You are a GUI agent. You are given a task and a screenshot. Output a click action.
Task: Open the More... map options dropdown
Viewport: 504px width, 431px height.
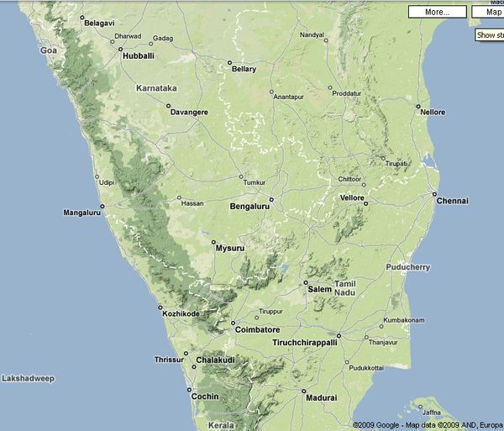(x=437, y=12)
